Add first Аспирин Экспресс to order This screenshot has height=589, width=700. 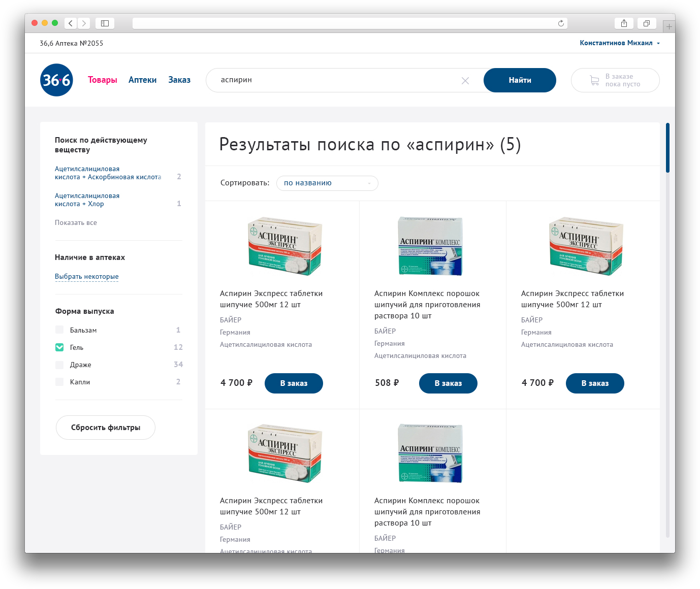click(294, 383)
